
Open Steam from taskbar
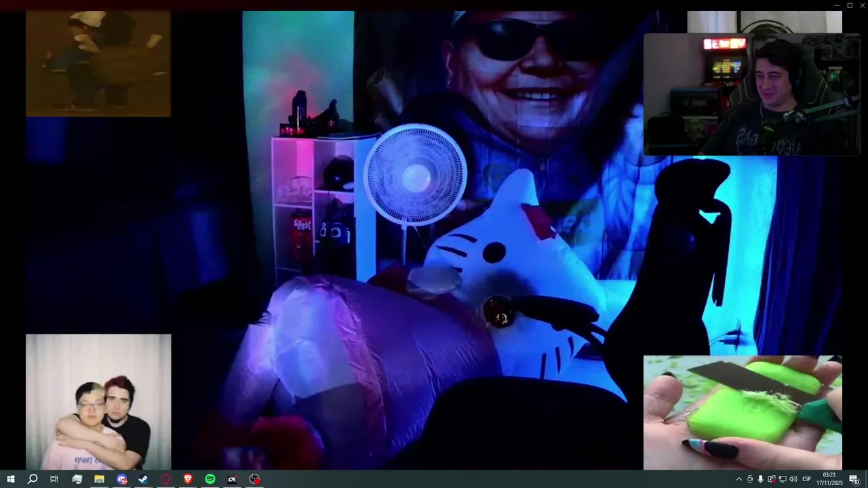[143, 479]
